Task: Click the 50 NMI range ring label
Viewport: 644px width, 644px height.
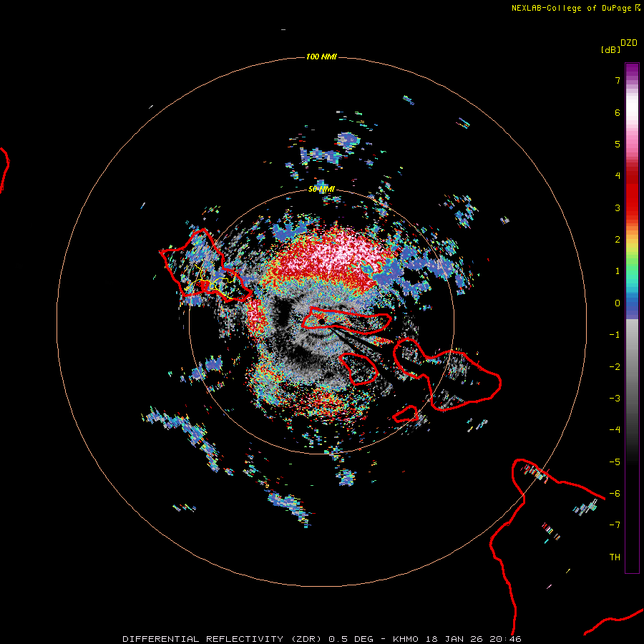Action: 321,190
